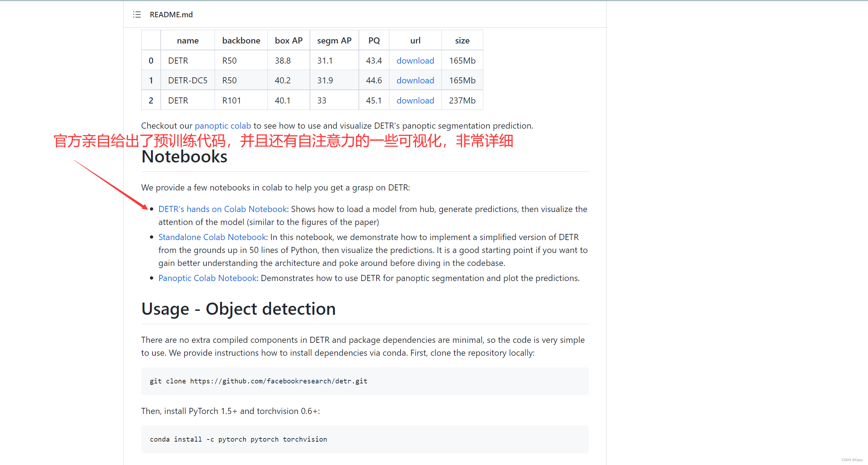Click the segm AP column header
868x465 pixels.
[334, 41]
